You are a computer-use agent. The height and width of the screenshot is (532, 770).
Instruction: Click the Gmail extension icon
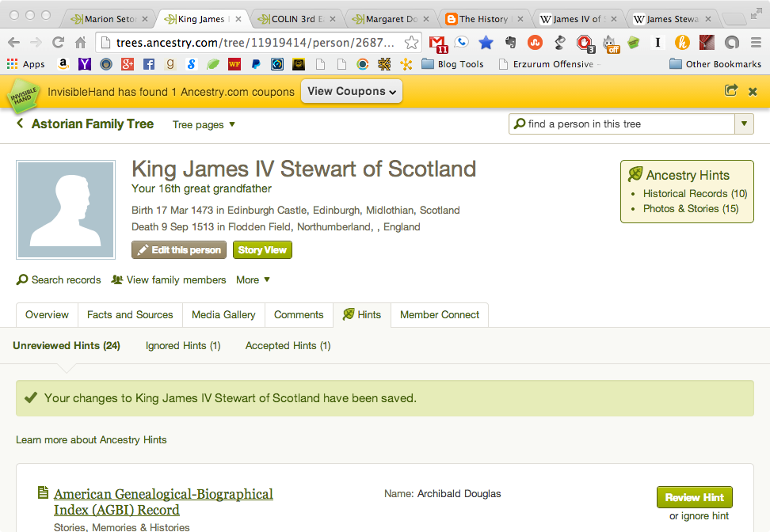click(x=438, y=43)
